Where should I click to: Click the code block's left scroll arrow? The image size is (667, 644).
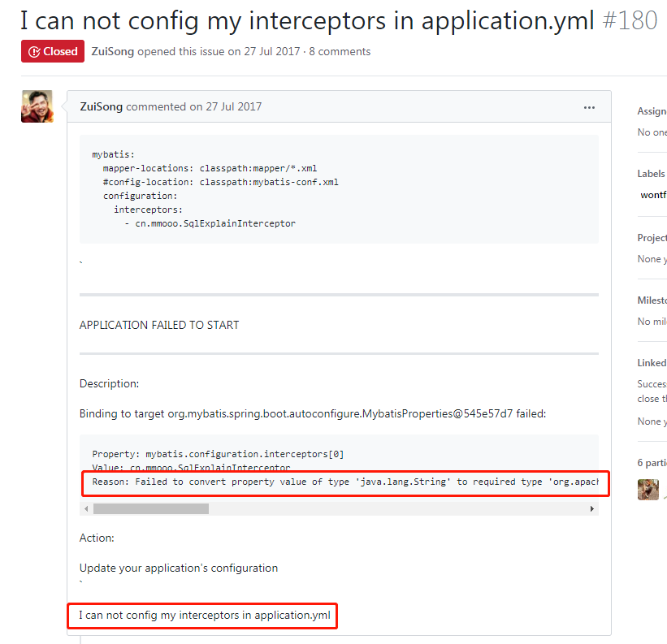point(86,508)
